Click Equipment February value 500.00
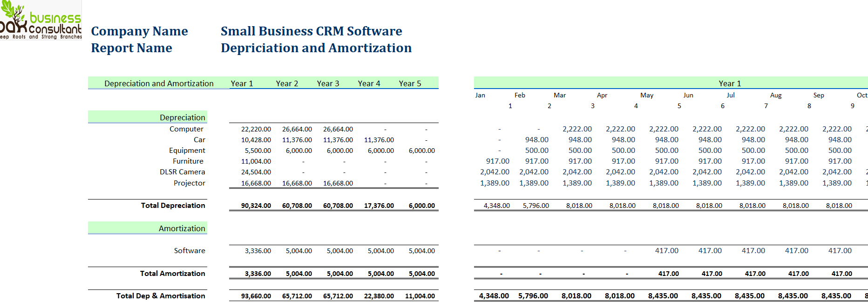Image resolution: width=868 pixels, height=303 pixels. pos(537,151)
